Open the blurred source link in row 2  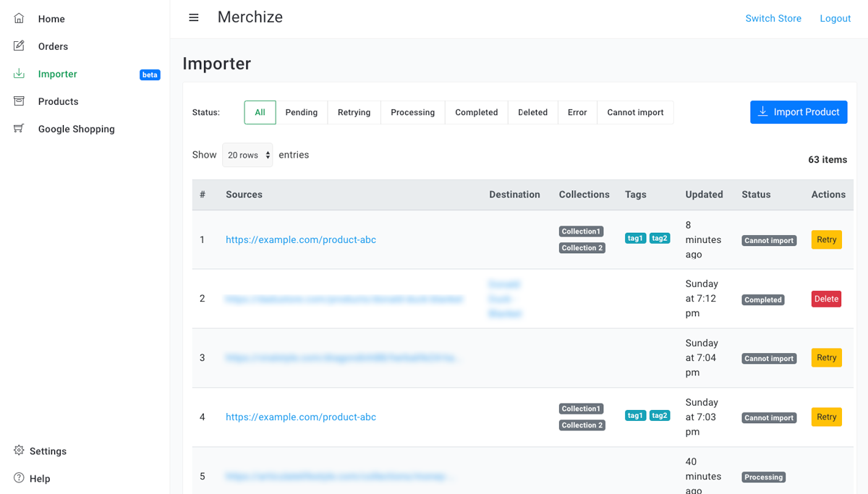(x=344, y=299)
